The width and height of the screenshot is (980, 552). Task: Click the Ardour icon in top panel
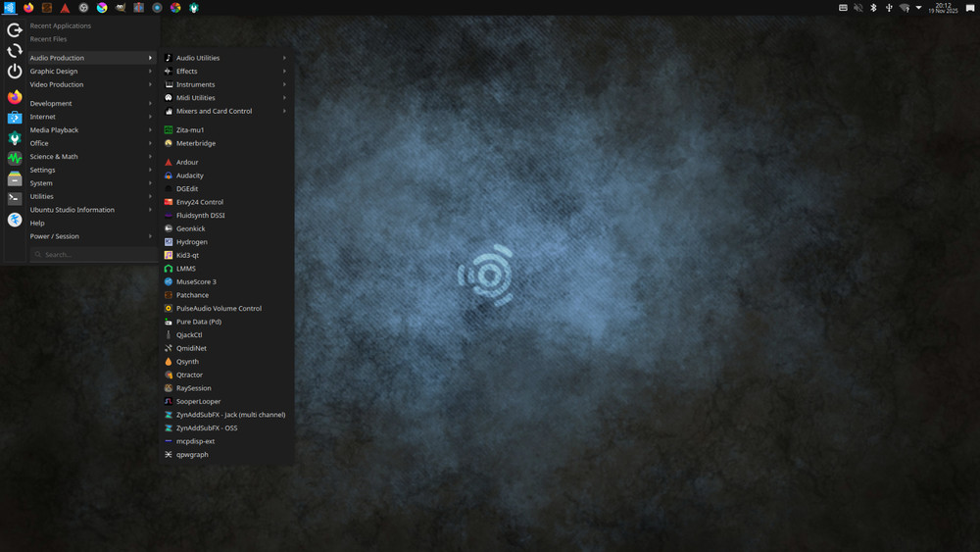(x=65, y=8)
